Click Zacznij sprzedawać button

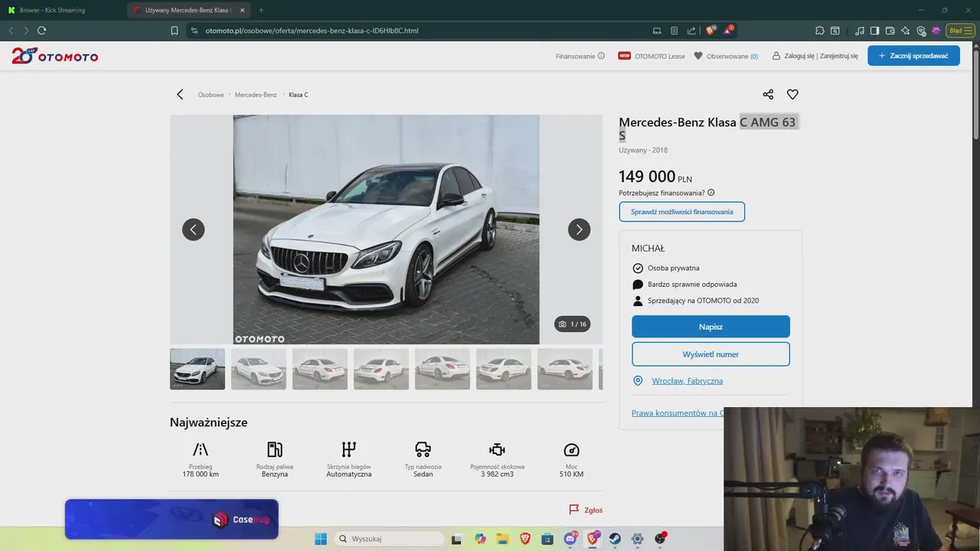point(913,56)
